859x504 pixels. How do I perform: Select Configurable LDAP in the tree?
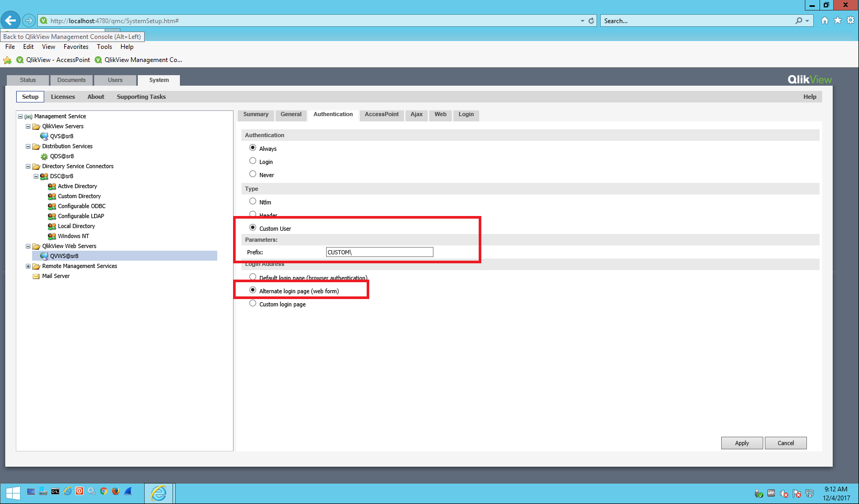(81, 216)
